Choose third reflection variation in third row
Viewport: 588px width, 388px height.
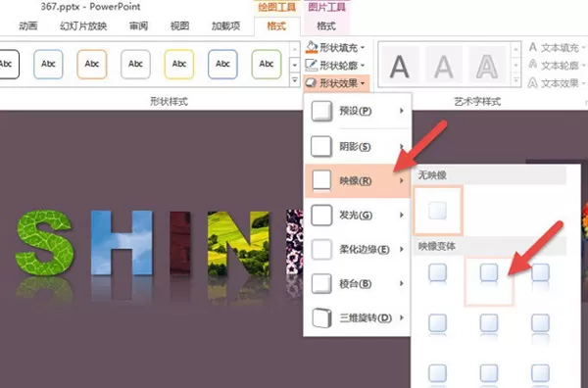coord(540,375)
